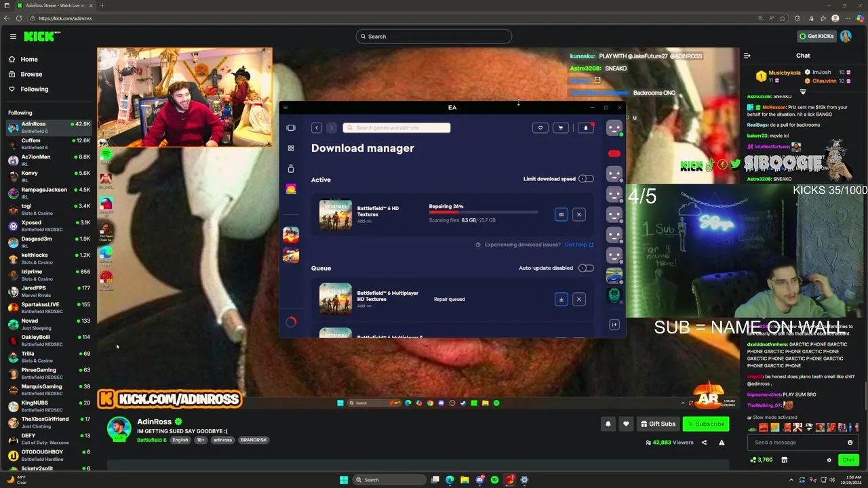The image size is (868, 488).
Task: Open the EA download manager spinner icon
Action: (x=291, y=323)
